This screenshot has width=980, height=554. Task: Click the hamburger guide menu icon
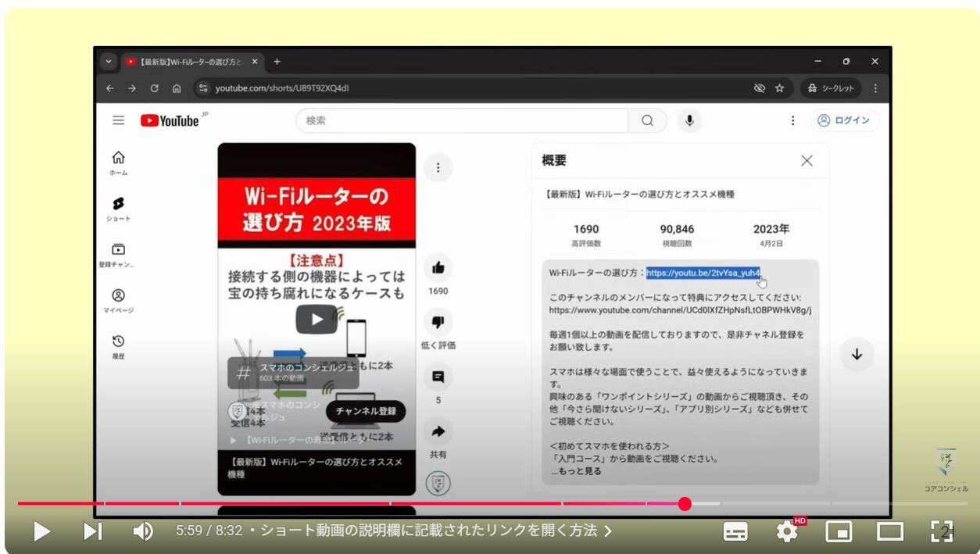pyautogui.click(x=118, y=120)
